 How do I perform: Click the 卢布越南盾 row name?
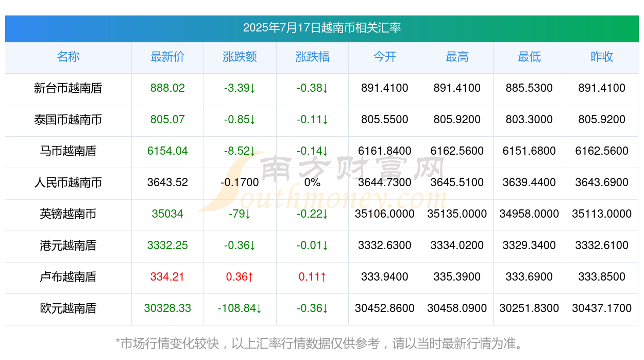(68, 277)
